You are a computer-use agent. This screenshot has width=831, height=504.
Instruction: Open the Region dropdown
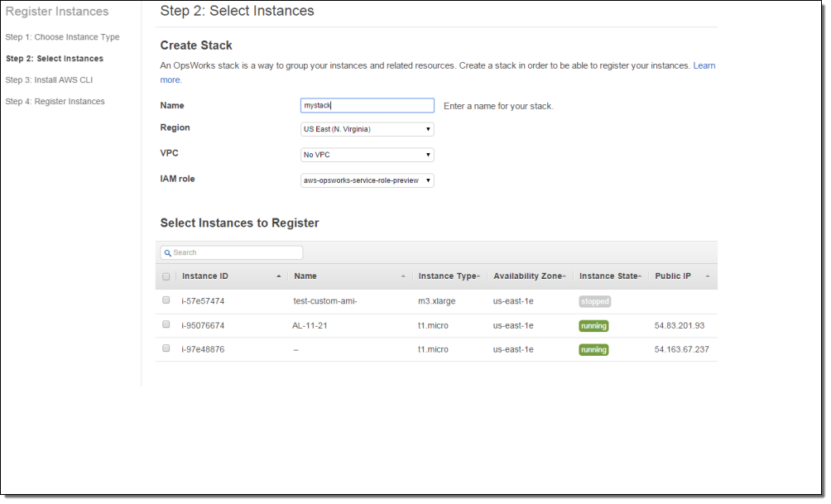coord(367,130)
